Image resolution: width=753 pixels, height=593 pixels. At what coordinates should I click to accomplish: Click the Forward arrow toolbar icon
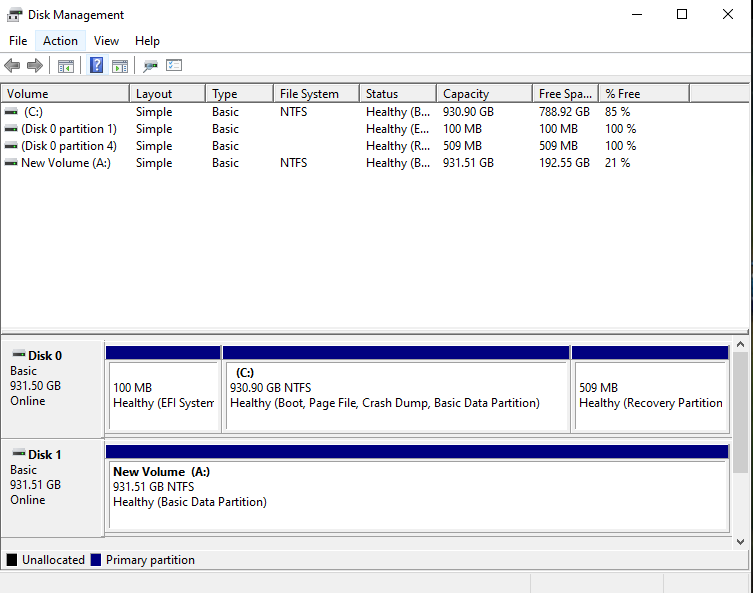click(x=35, y=65)
